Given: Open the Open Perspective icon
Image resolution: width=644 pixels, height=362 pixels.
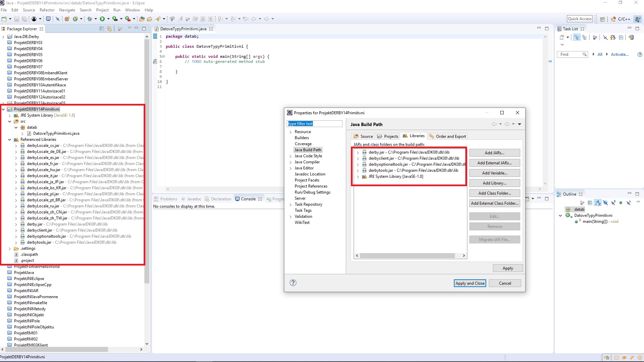Looking at the screenshot, I should [602, 19].
